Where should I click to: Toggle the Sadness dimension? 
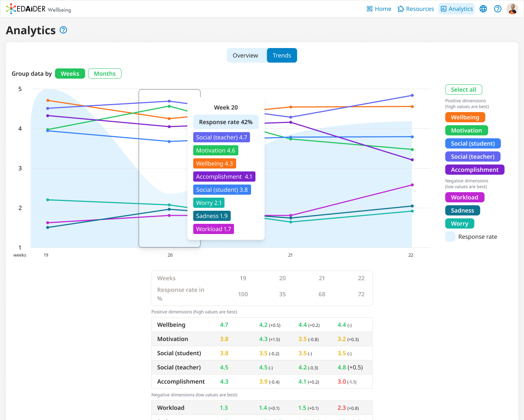463,210
